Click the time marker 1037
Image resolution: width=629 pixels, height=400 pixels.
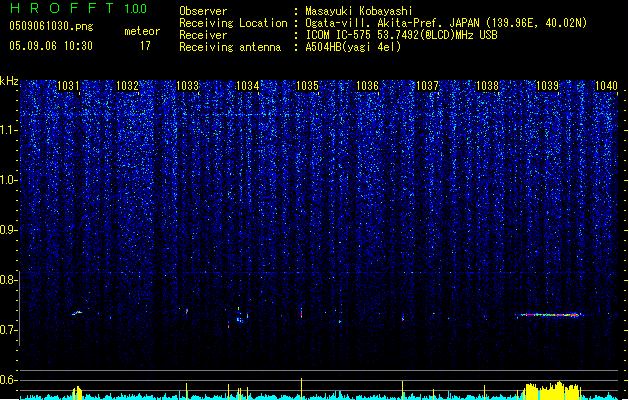[x=427, y=86]
